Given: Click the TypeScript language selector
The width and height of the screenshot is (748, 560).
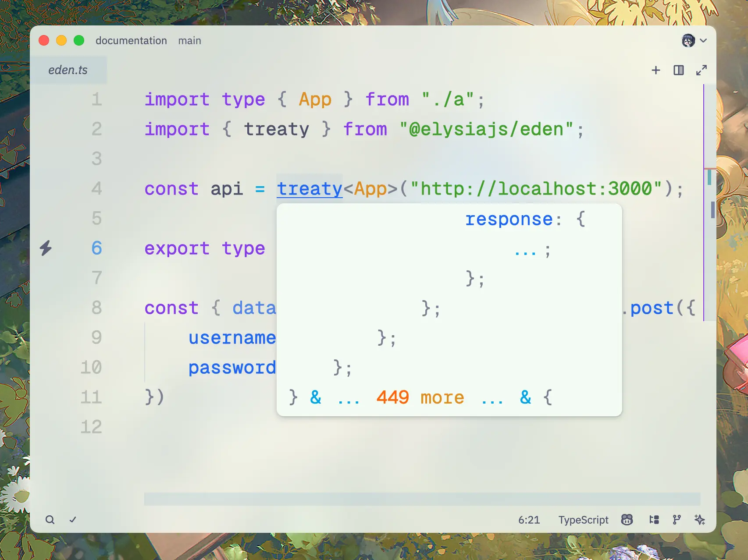Looking at the screenshot, I should tap(583, 520).
